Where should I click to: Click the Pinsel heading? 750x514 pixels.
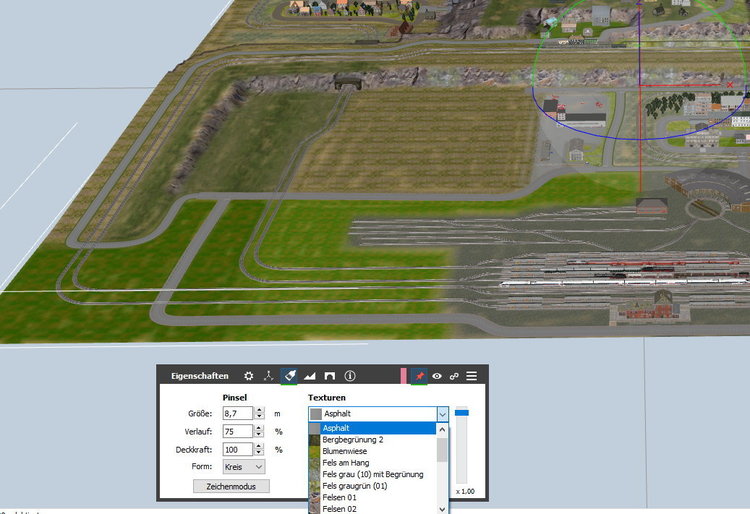pos(235,397)
